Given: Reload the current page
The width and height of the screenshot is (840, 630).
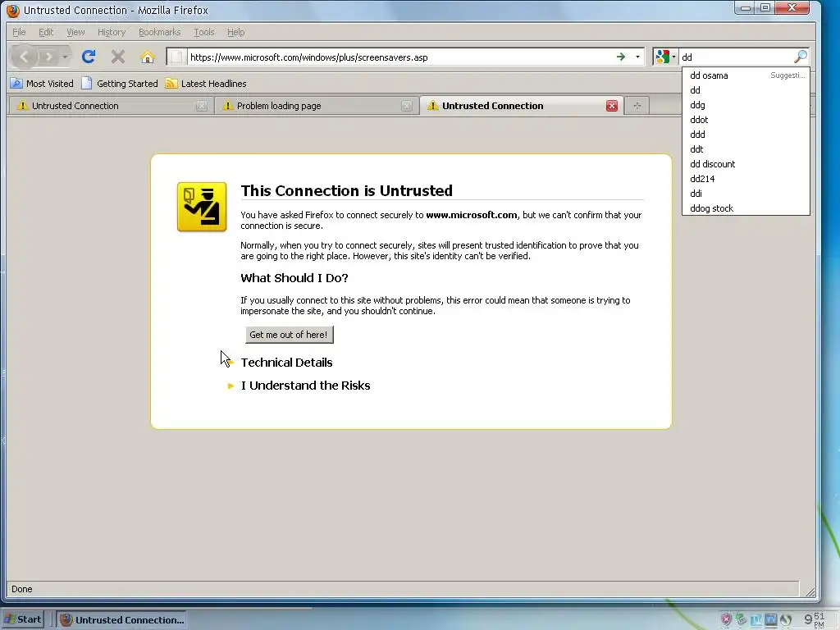Looking at the screenshot, I should click(x=89, y=57).
